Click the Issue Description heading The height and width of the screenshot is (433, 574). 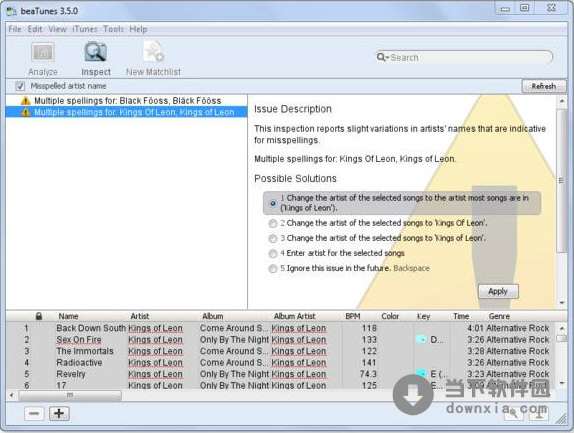[x=293, y=109]
